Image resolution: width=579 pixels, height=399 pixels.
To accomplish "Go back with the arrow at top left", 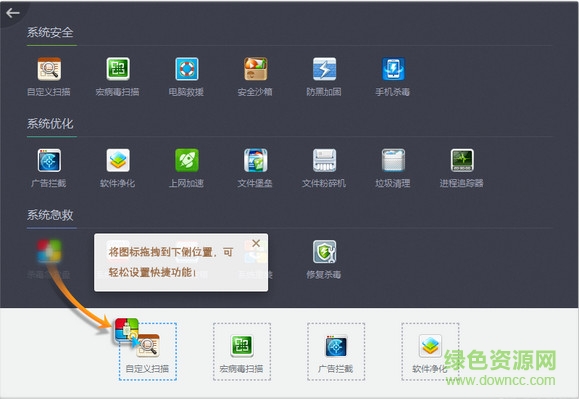I will tap(13, 13).
